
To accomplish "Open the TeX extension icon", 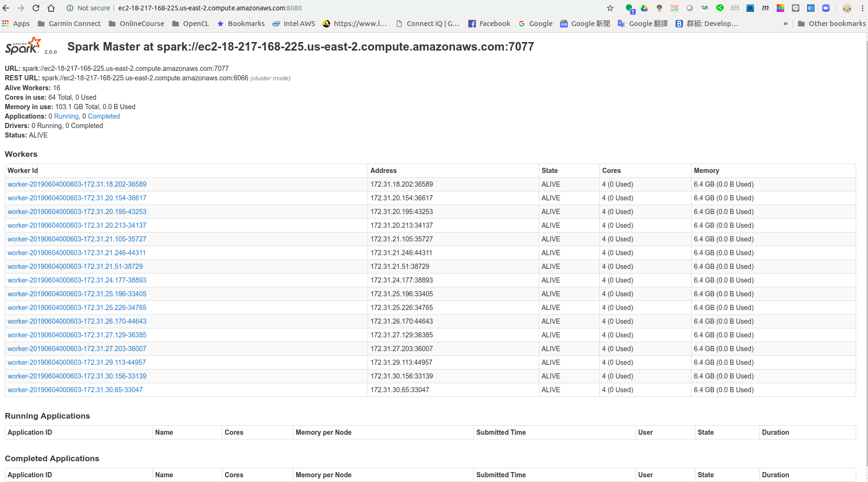I will 705,8.
